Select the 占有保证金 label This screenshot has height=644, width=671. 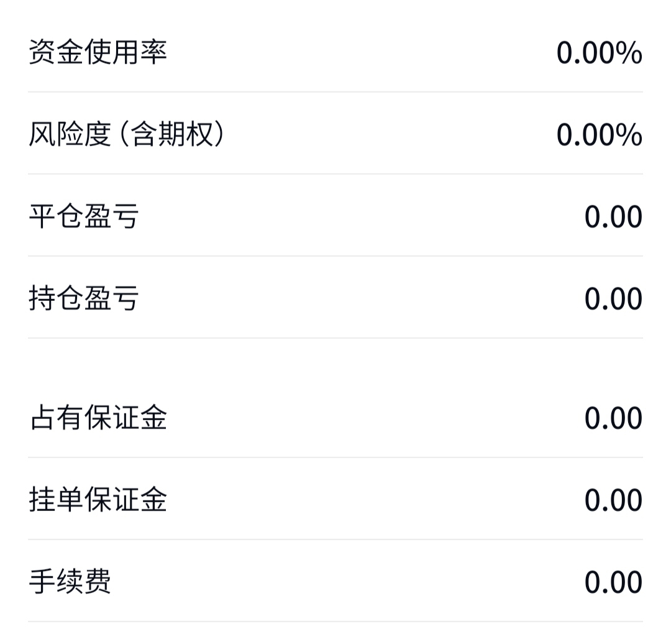[x=98, y=418]
